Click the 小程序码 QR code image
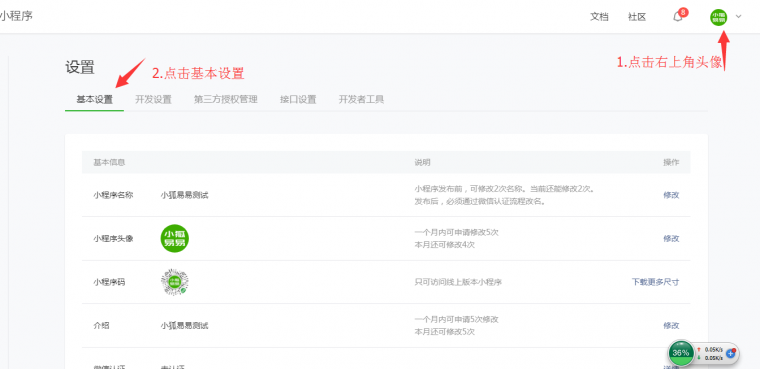 pos(174,282)
